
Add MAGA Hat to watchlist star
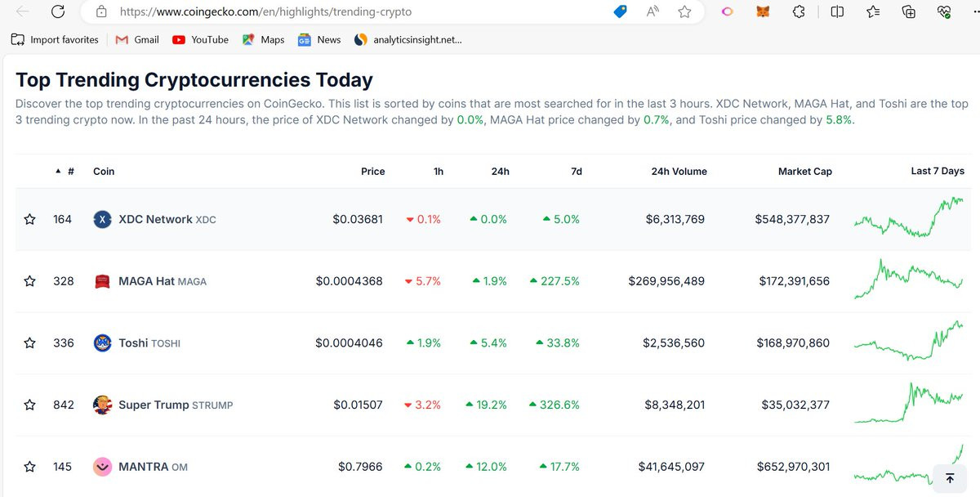pyautogui.click(x=30, y=281)
